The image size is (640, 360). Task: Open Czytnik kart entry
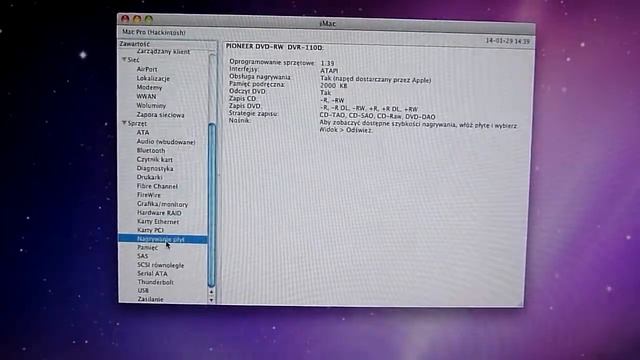(155, 159)
